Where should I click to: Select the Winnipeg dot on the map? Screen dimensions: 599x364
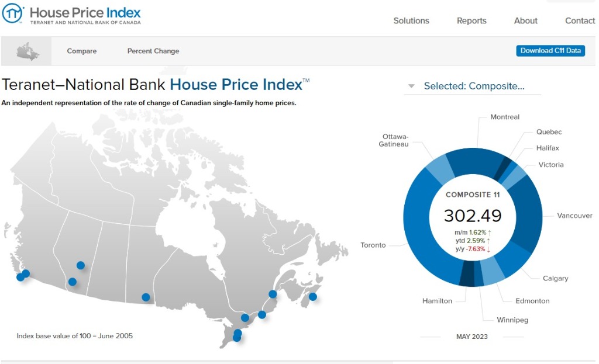point(146,297)
